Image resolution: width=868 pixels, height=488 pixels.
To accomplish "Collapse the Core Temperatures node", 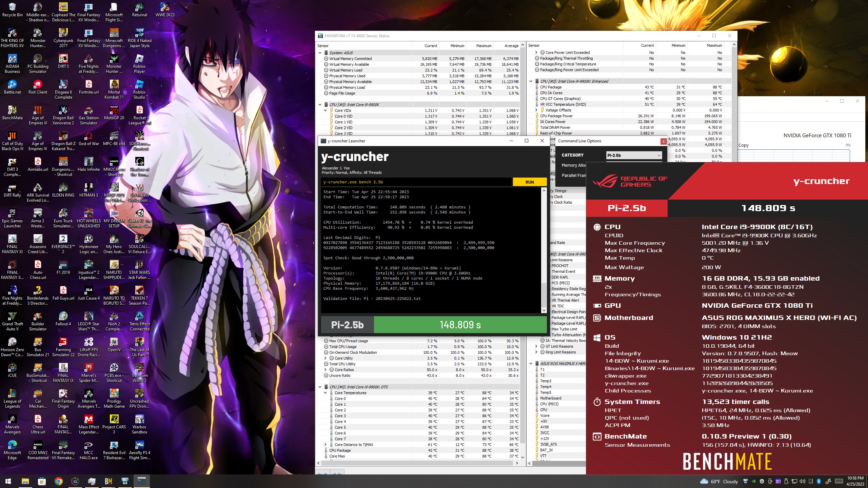I will coord(325,393).
